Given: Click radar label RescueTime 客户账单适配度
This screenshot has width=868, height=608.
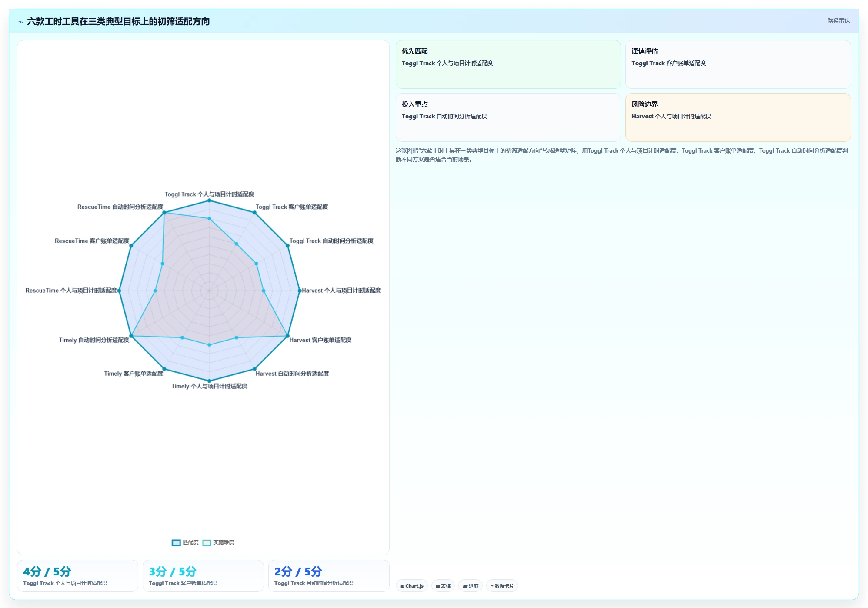Looking at the screenshot, I should (92, 241).
